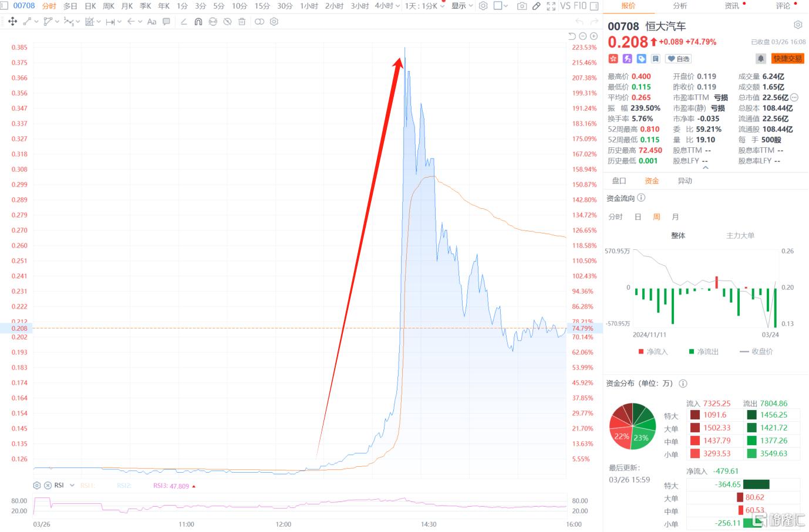809x532 pixels.
Task: Remove the RSI indicator with the x icon
Action: (x=48, y=486)
